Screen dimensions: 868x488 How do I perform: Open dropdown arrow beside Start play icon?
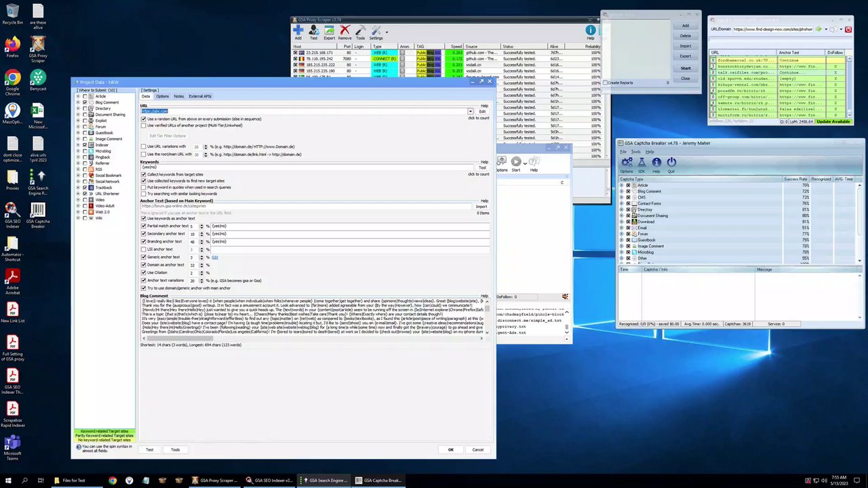coord(524,163)
